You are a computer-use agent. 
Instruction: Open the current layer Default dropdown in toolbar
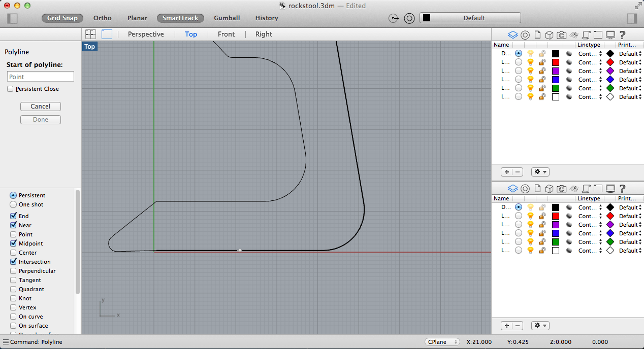[x=470, y=18]
